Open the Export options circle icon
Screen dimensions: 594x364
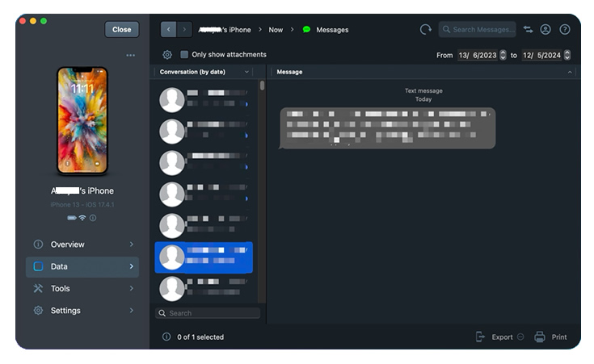(520, 337)
